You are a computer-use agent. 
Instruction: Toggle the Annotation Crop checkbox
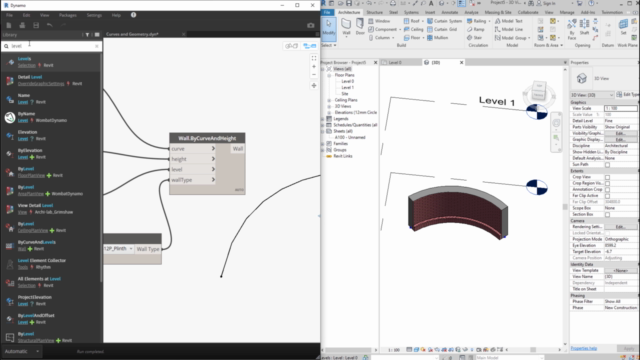click(607, 189)
